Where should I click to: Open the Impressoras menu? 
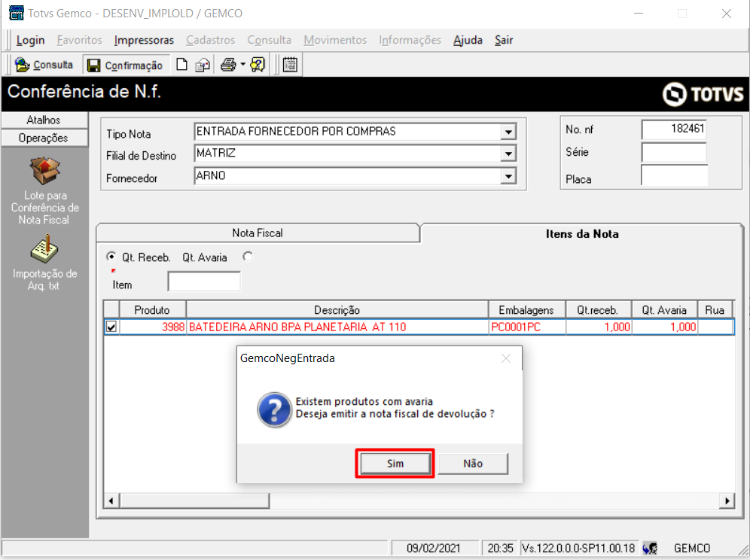[x=144, y=40]
